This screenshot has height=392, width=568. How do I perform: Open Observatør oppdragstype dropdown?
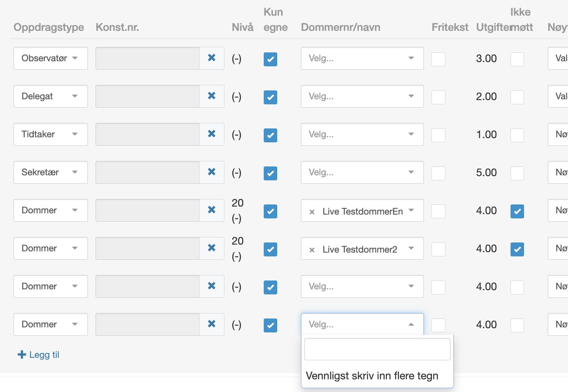click(x=50, y=58)
